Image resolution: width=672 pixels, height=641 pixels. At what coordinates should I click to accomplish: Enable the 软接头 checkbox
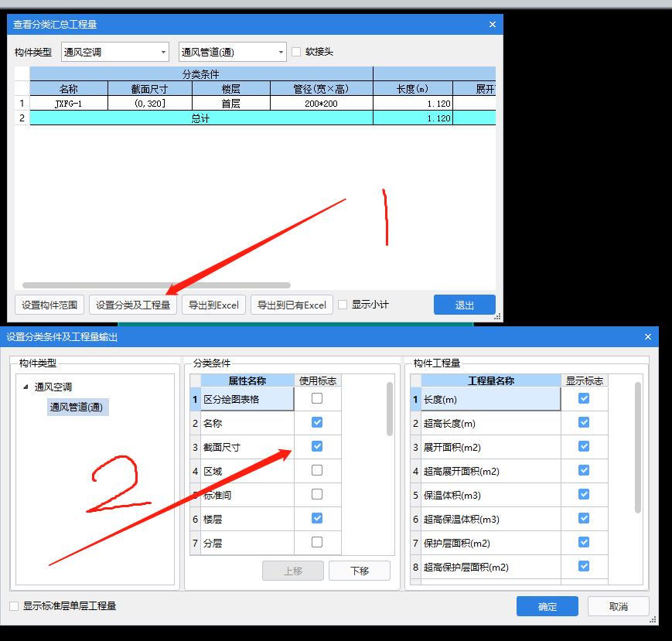[x=296, y=52]
